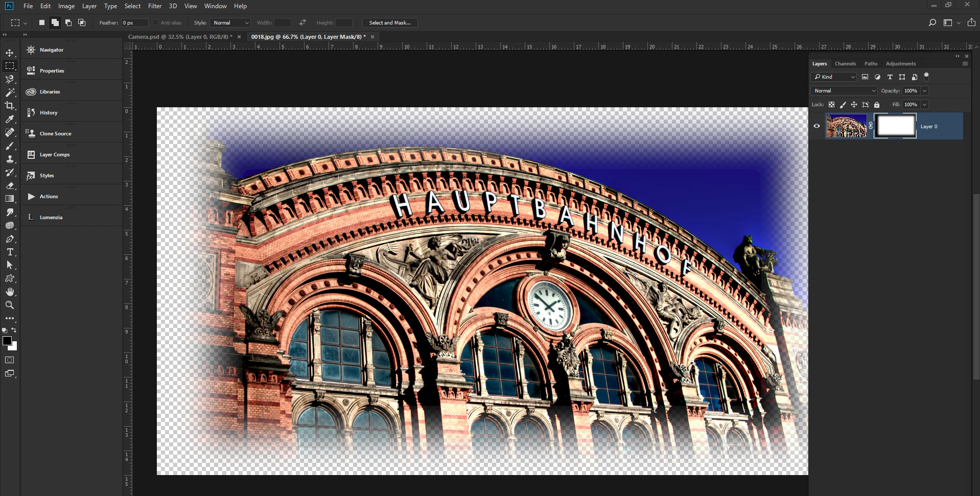Click the Feather input field

pyautogui.click(x=135, y=22)
